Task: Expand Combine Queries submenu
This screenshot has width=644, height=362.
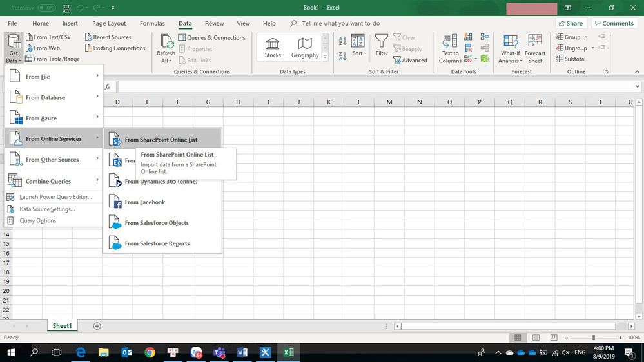Action: 54,181
